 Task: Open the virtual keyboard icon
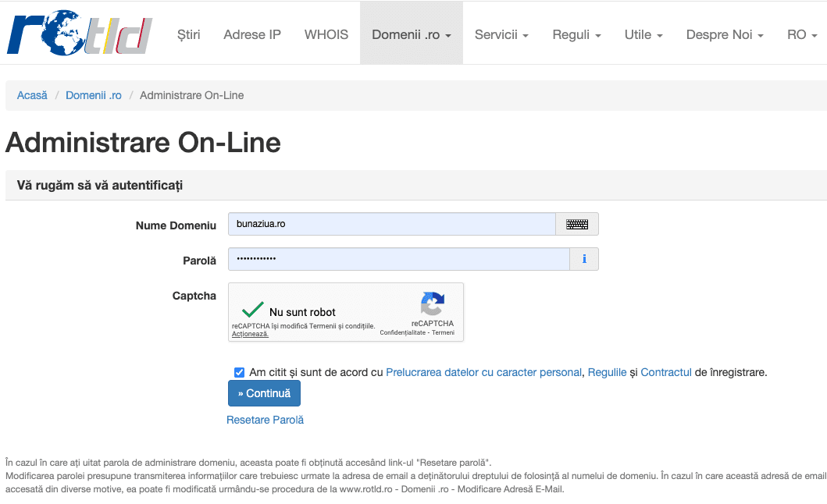[576, 225]
